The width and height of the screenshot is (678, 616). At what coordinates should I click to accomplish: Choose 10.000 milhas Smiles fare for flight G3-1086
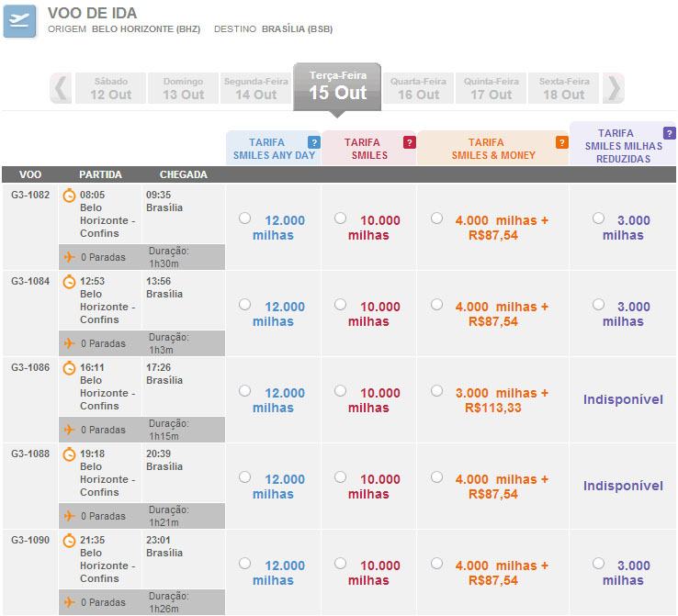click(341, 391)
